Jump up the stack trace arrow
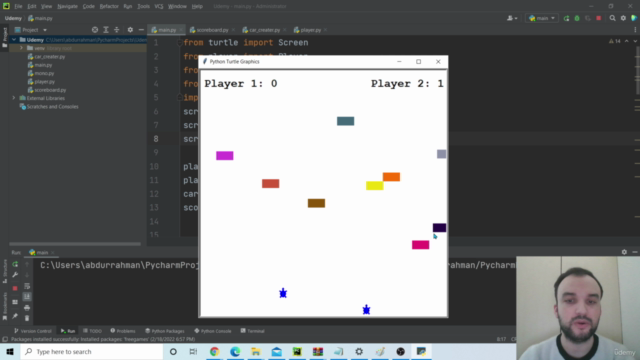 tap(27, 264)
